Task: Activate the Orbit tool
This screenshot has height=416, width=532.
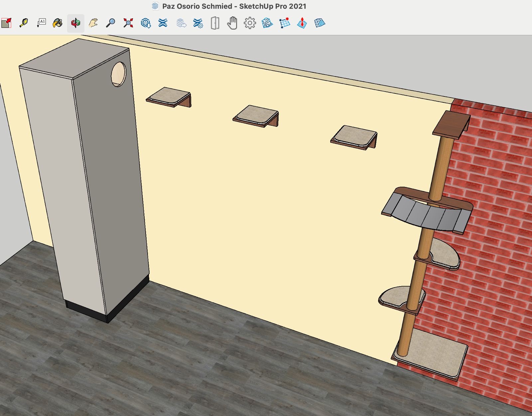Action: pos(75,23)
